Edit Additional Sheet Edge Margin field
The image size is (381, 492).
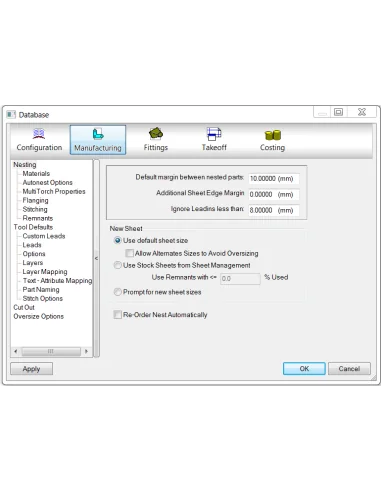point(273,194)
